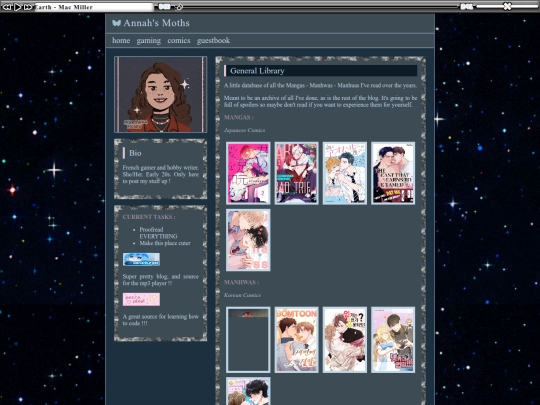Click the 'Make this place cuter' task item
Screen dimensions: 540x405
(165, 243)
